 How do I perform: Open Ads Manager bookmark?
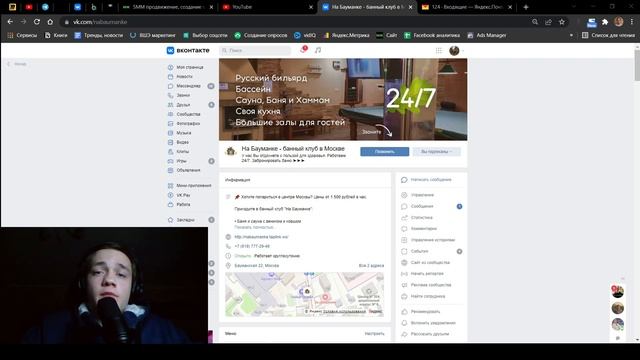pos(487,36)
